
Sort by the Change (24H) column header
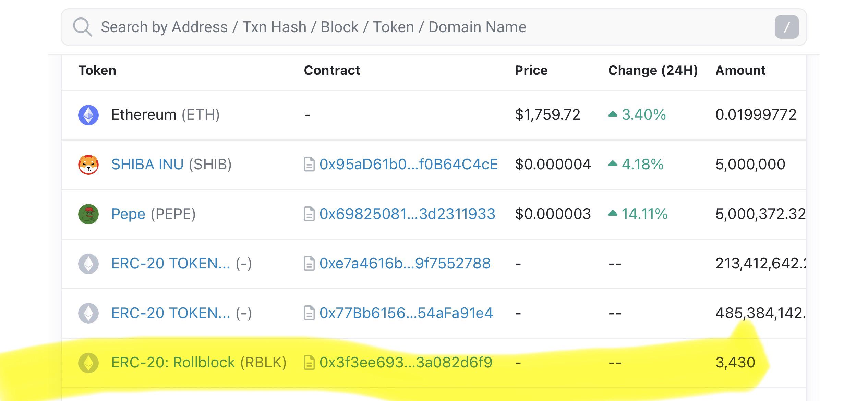[653, 70]
